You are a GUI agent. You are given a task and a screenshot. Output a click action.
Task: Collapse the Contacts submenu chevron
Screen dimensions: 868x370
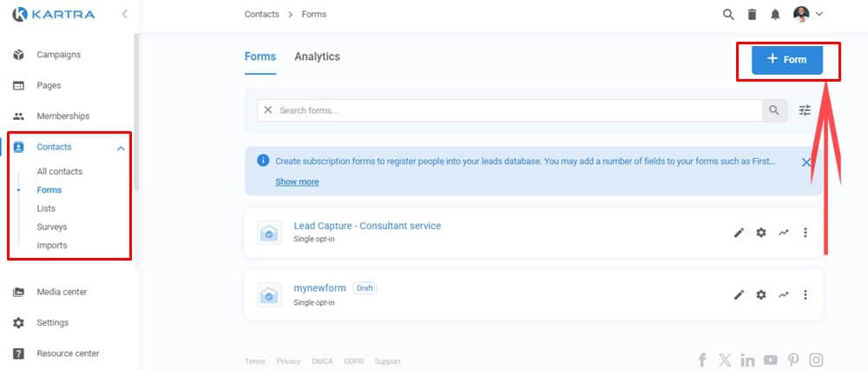pos(121,148)
